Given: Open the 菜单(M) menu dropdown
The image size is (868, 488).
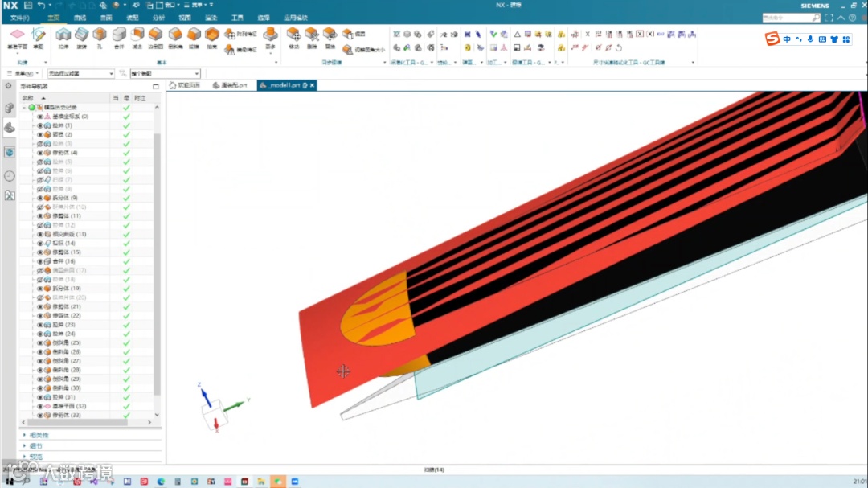Looking at the screenshot, I should click(23, 73).
